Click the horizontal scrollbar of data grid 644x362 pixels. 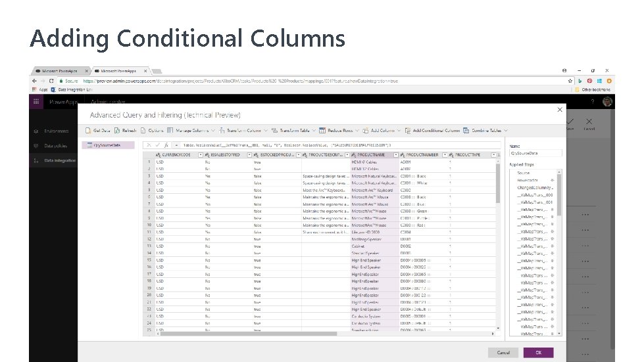click(249, 334)
